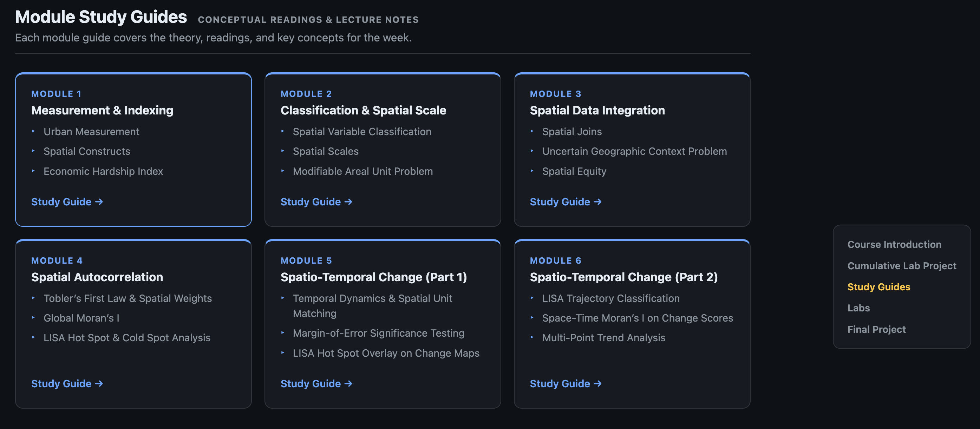Go to Course Introduction in side nav
980x429 pixels.
point(894,244)
